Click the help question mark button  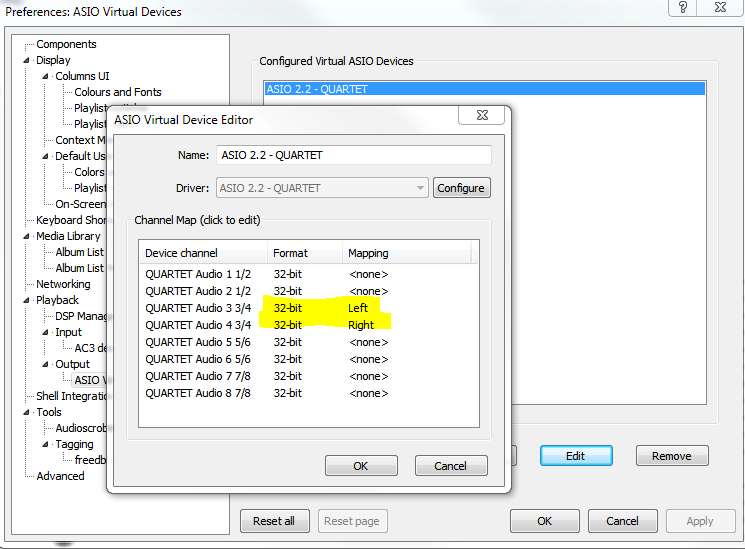tap(682, 8)
